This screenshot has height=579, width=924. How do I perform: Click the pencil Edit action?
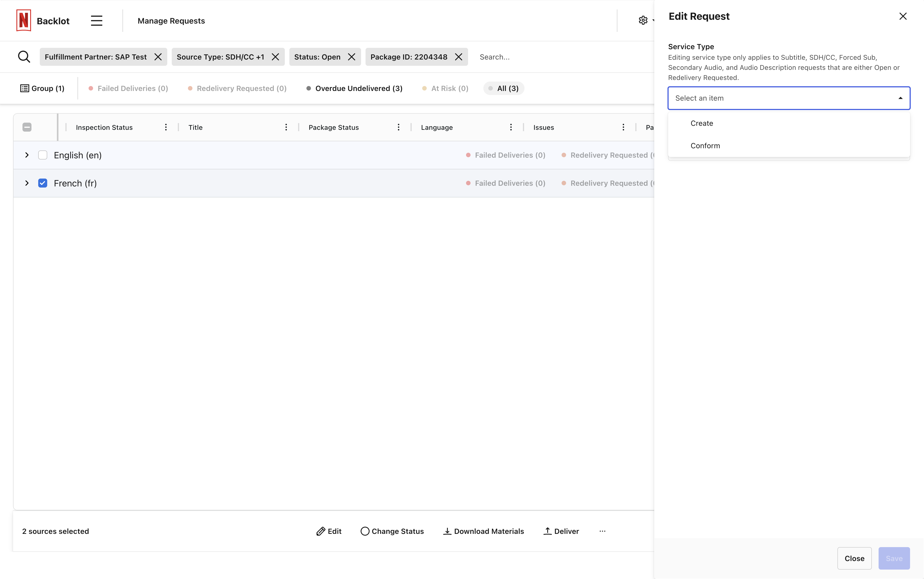tap(329, 531)
